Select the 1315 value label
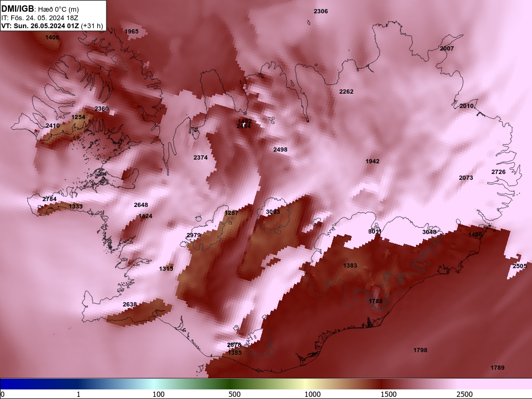532x399 pixels. pos(166,269)
